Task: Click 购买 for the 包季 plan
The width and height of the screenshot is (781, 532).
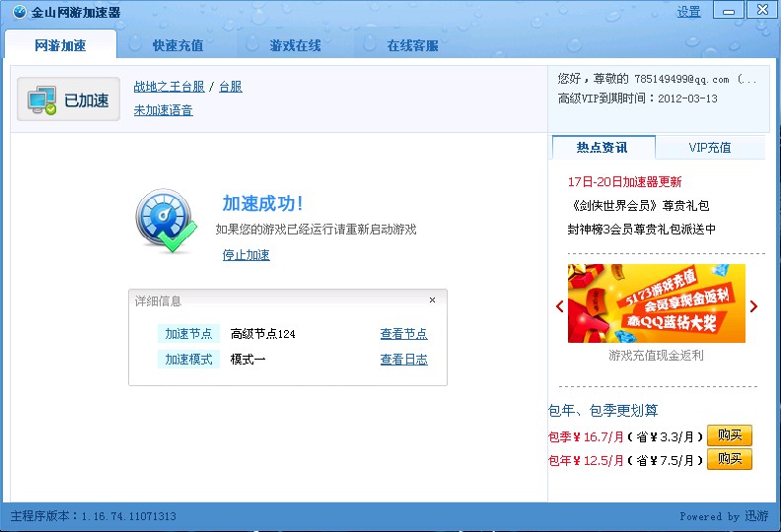Action: click(x=730, y=435)
